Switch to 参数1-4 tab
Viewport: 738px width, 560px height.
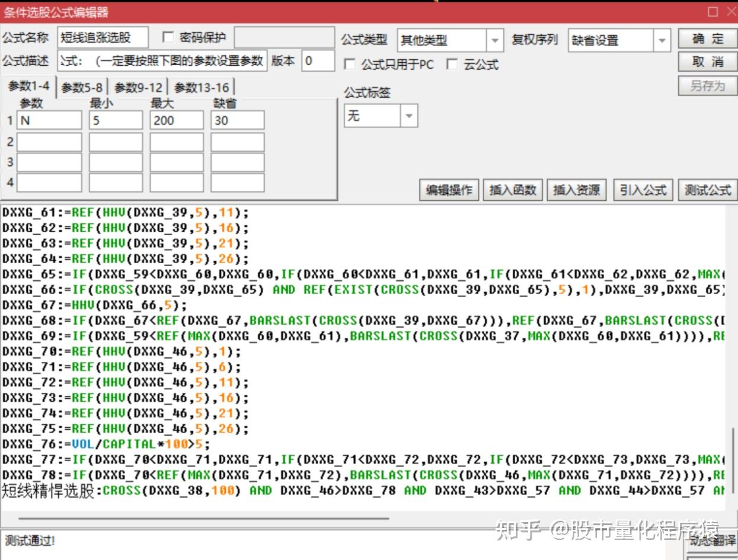click(x=28, y=87)
